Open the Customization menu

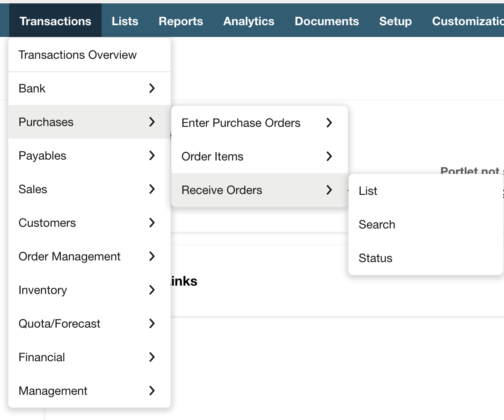pos(468,21)
